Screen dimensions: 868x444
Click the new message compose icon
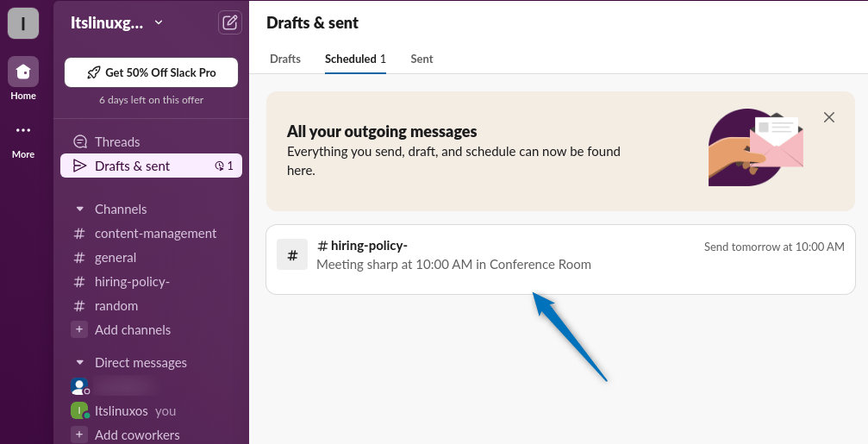229,23
